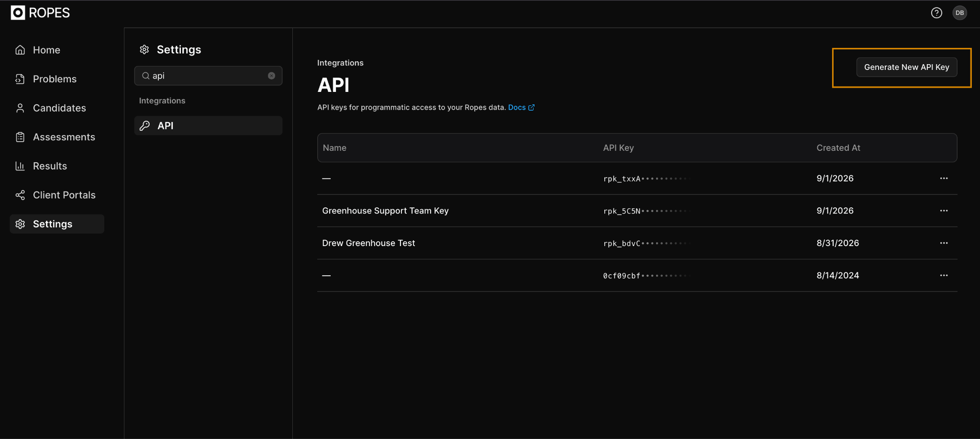Select the Drew Greenhouse Test name
Viewport: 980px width, 439px height.
(x=368, y=243)
